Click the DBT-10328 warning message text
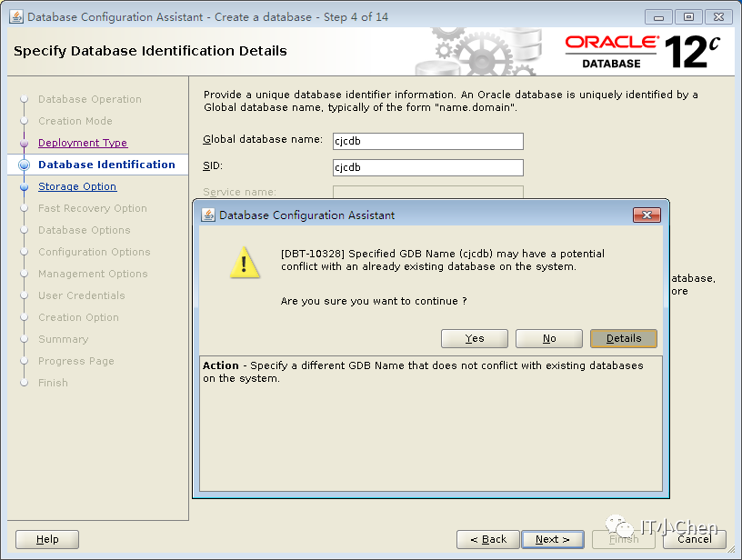The width and height of the screenshot is (742, 560). [x=443, y=260]
